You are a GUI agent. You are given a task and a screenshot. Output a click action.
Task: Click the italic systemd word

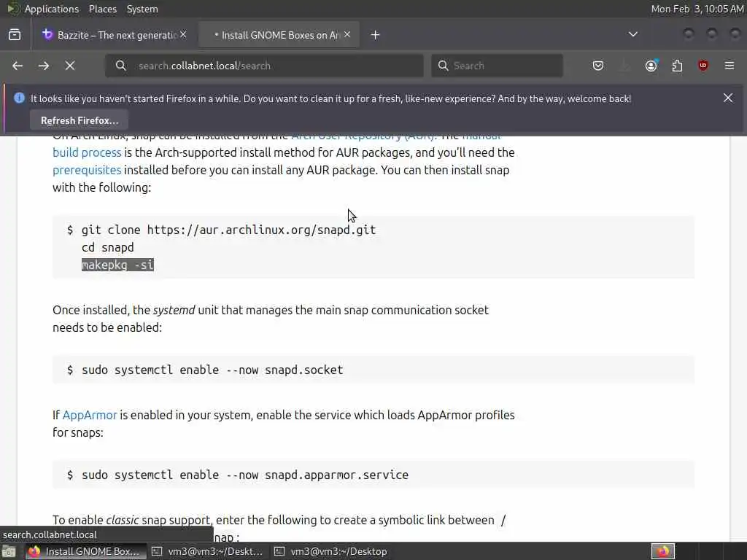(174, 310)
